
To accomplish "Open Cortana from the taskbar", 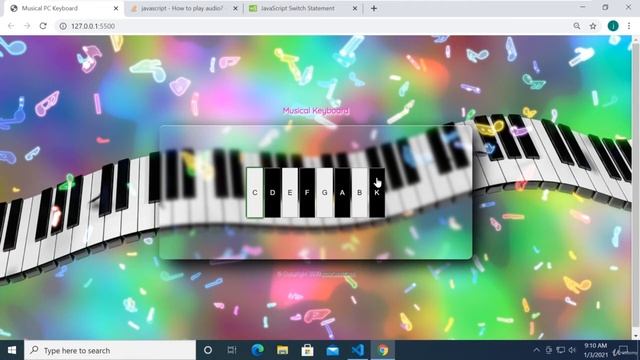I will point(208,350).
